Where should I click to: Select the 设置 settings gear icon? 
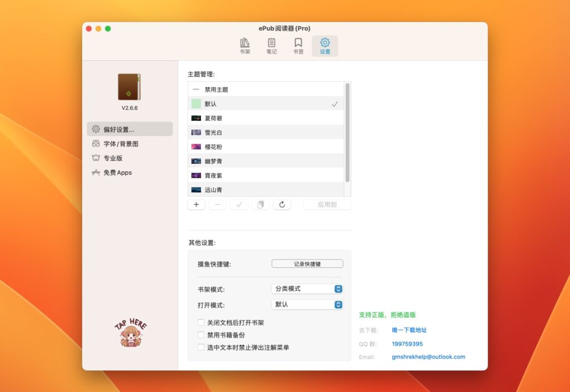[325, 45]
